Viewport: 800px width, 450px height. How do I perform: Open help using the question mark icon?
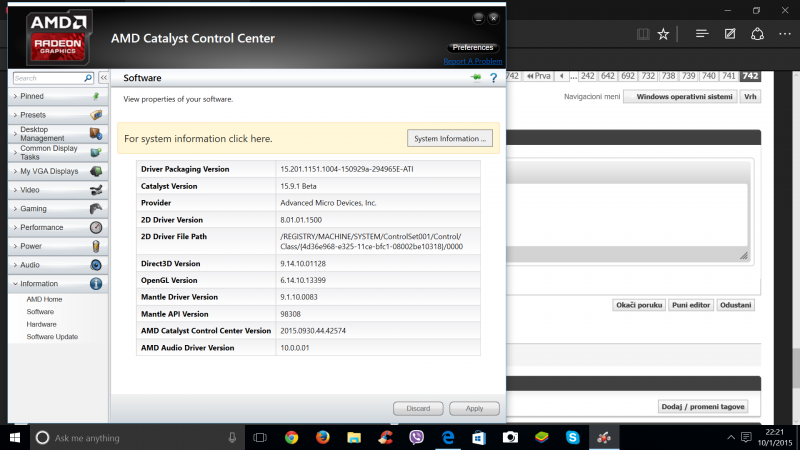pos(493,78)
